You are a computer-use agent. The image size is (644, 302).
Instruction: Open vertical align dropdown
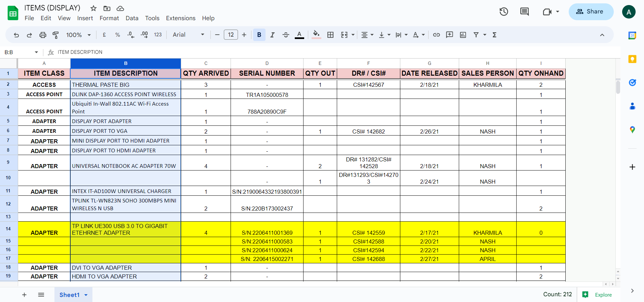[384, 35]
